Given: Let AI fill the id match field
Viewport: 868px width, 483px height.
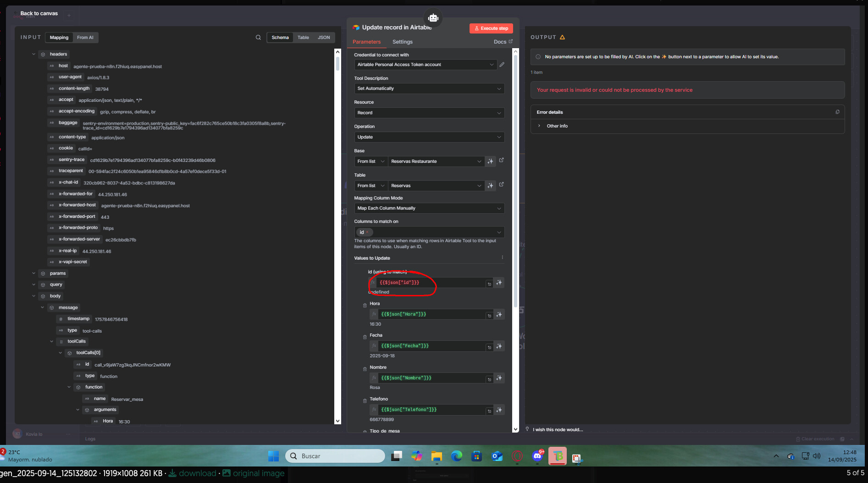Looking at the screenshot, I should click(499, 283).
